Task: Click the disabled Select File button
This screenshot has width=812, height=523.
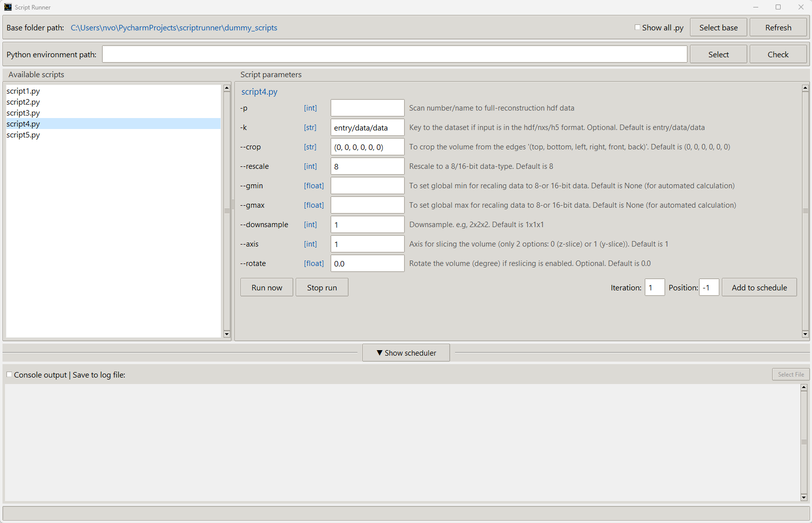Action: (x=791, y=374)
